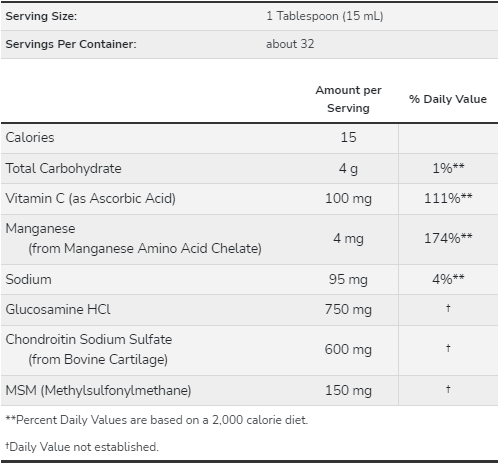Image resolution: width=501 pixels, height=464 pixels.
Task: Click the 750 mg glucosamine amount
Action: (348, 309)
